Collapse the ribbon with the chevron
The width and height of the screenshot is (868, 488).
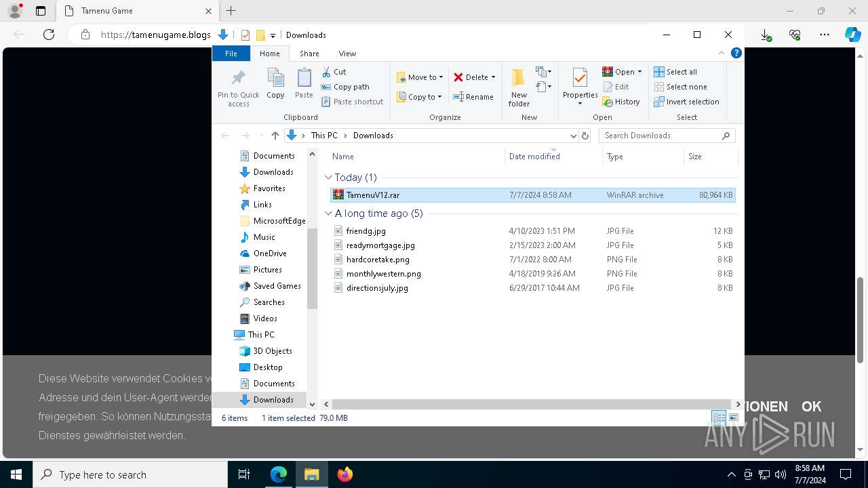[722, 53]
